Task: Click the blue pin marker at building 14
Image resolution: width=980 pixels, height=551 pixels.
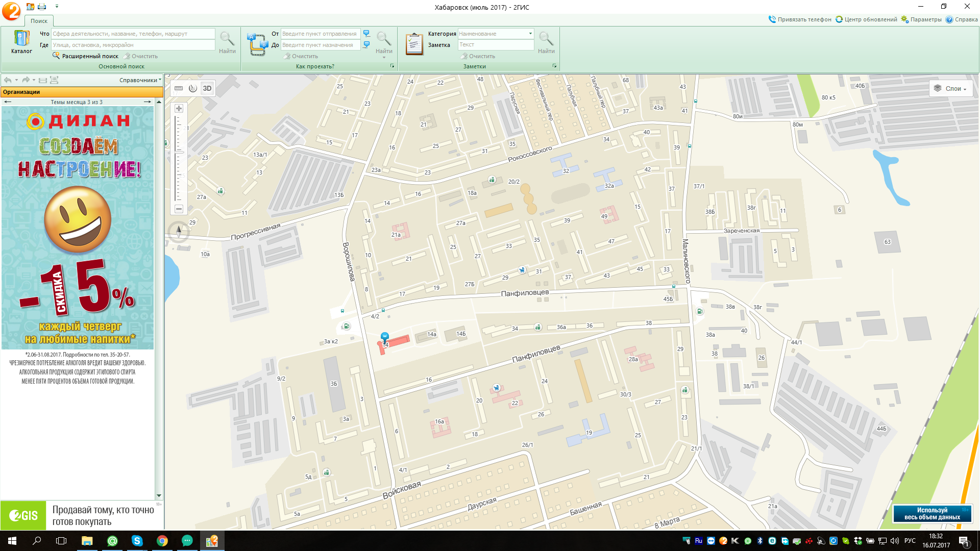Action: [385, 337]
